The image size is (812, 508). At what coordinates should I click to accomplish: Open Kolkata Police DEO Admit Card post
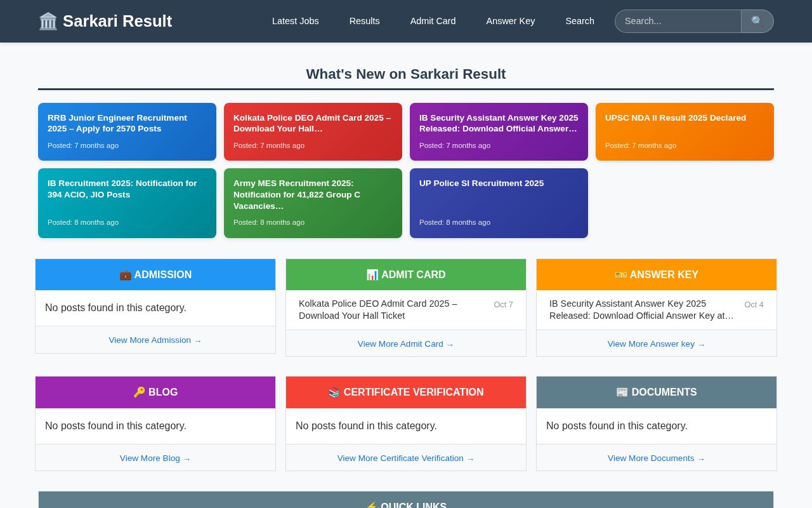coord(378,310)
